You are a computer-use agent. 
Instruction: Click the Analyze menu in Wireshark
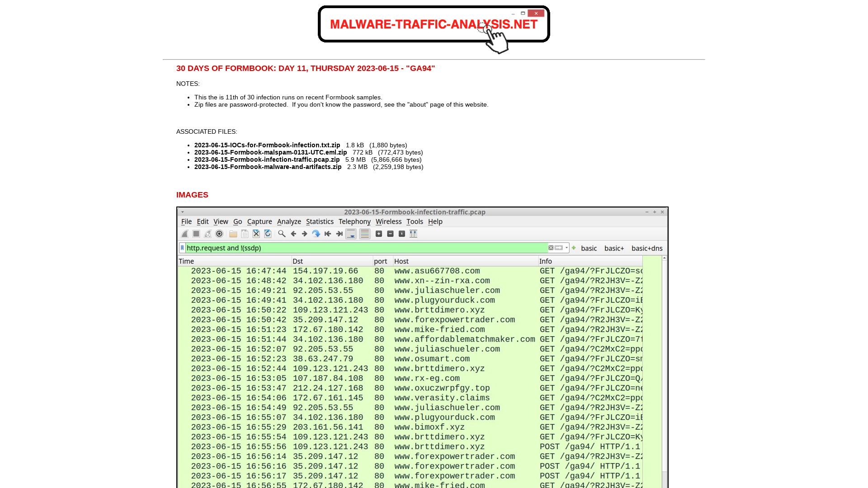[289, 221]
